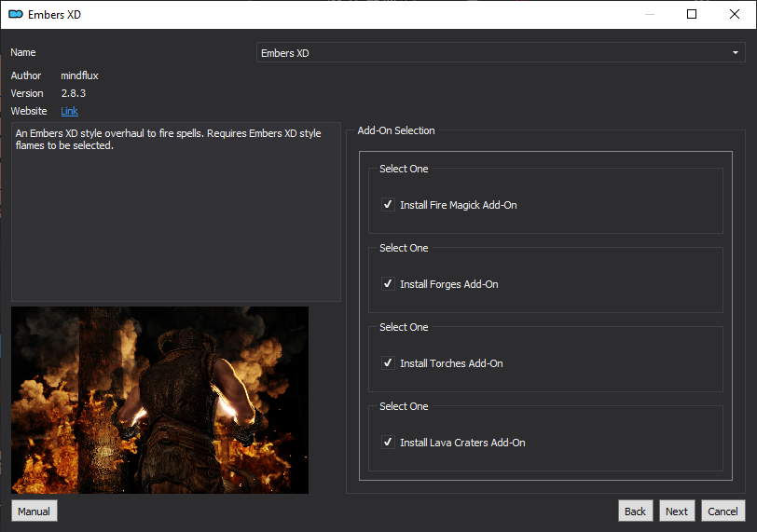Click the Select One label above Torches
757x532 pixels.
[404, 327]
